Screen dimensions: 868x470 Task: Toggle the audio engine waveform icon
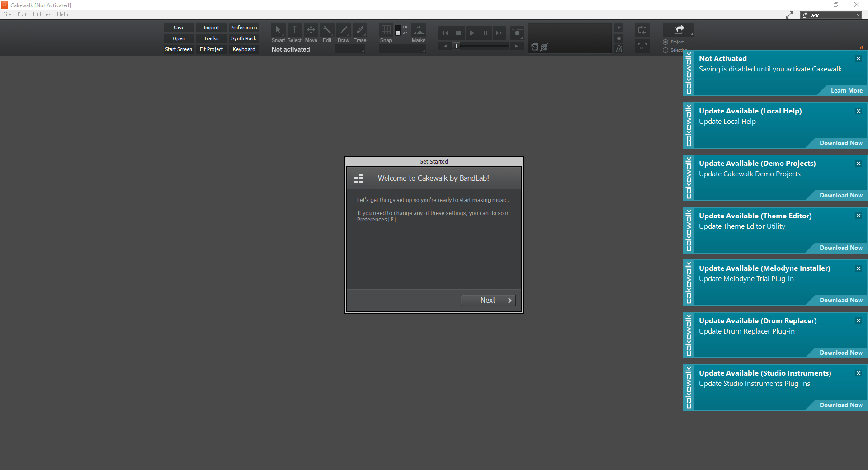(x=534, y=47)
